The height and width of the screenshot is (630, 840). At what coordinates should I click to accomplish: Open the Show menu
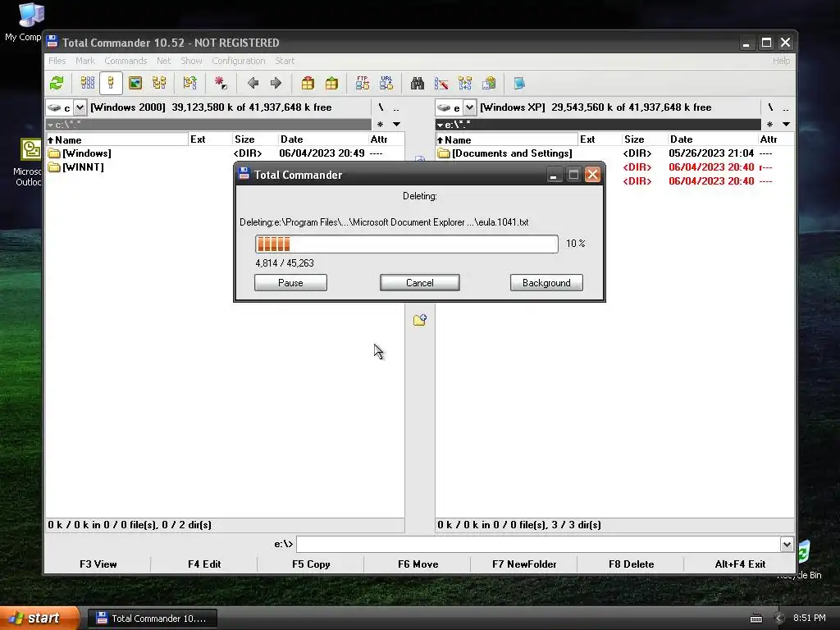click(191, 61)
